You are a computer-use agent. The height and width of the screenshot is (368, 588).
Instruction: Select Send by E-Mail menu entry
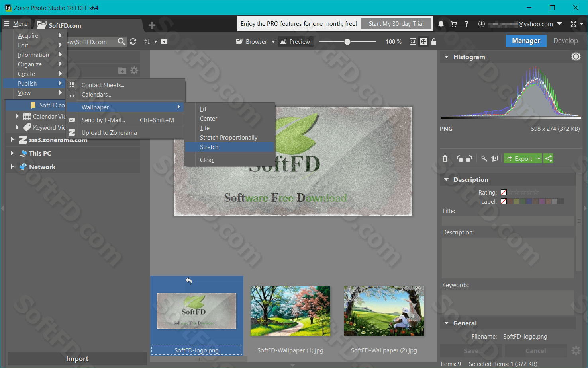pos(125,120)
